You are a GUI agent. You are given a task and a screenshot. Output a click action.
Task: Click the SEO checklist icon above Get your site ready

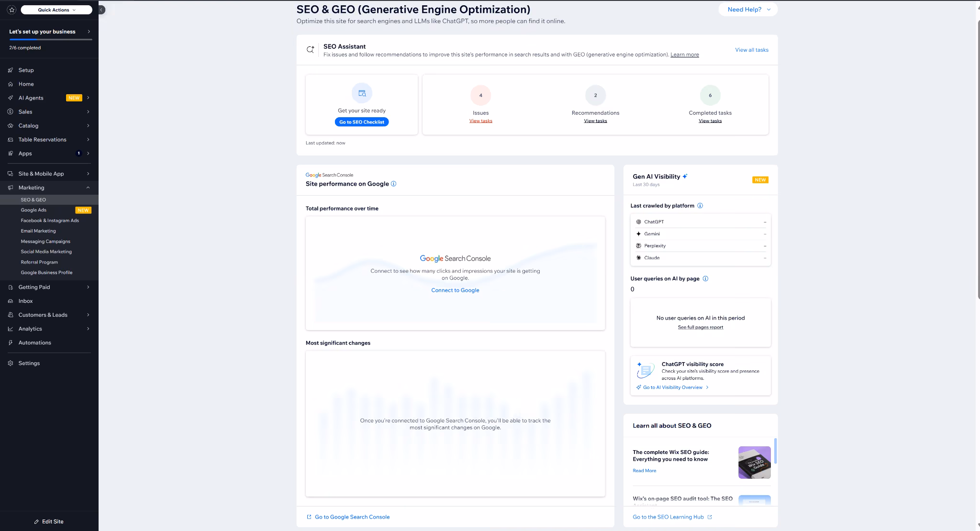pyautogui.click(x=362, y=93)
